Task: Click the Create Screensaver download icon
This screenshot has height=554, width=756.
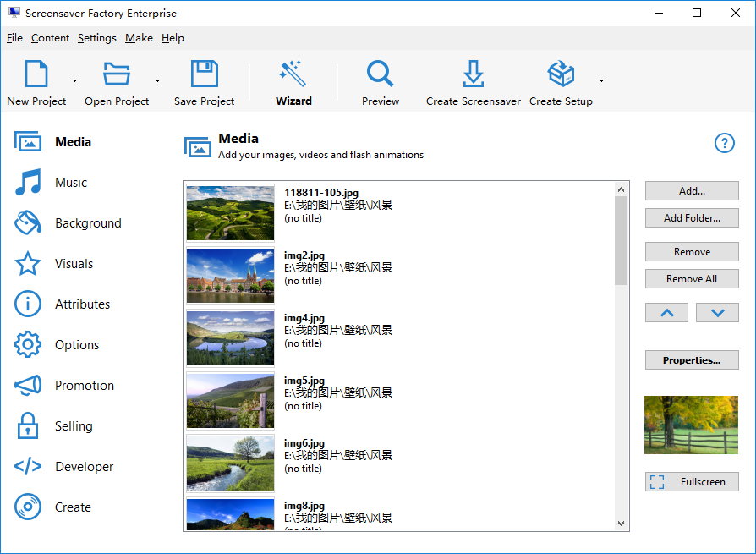Action: pyautogui.click(x=474, y=74)
